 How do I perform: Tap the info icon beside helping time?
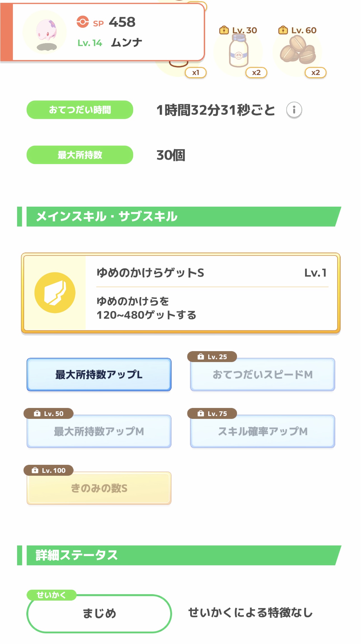click(x=294, y=110)
